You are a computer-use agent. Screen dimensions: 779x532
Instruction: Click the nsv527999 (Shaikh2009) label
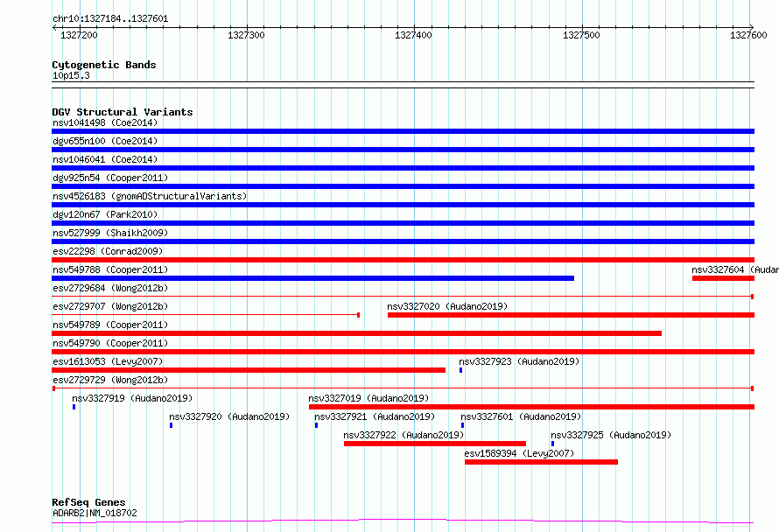point(110,233)
